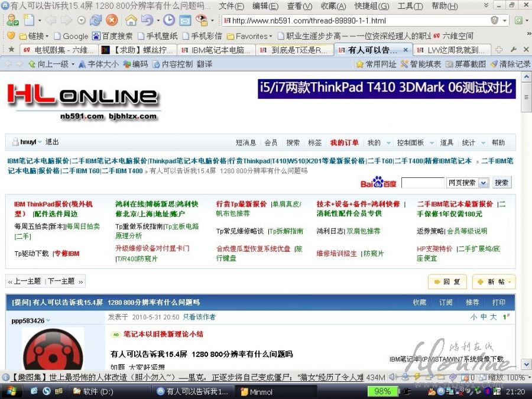This screenshot has width=532, height=399.
Task: Click the 笔记本以旧换新理论小结 ad link
Action: [x=163, y=334]
